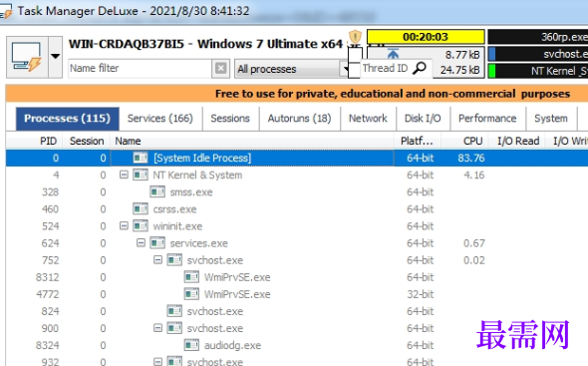Click the NT Kernel top process entry
The image size is (588, 366).
coord(538,71)
